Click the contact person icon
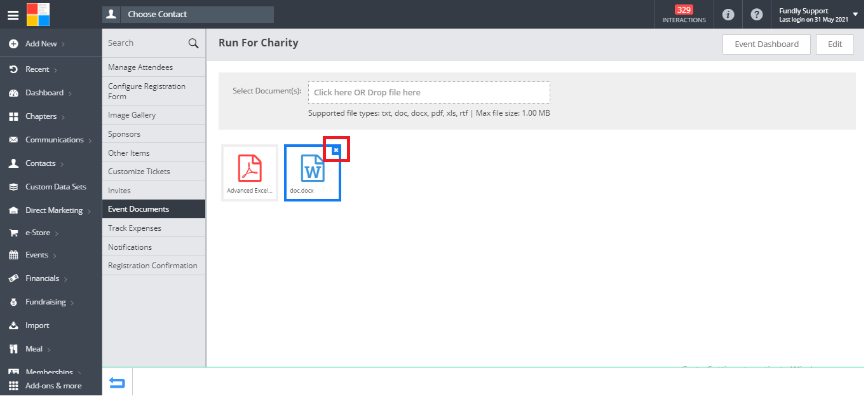868x396 pixels. click(111, 14)
